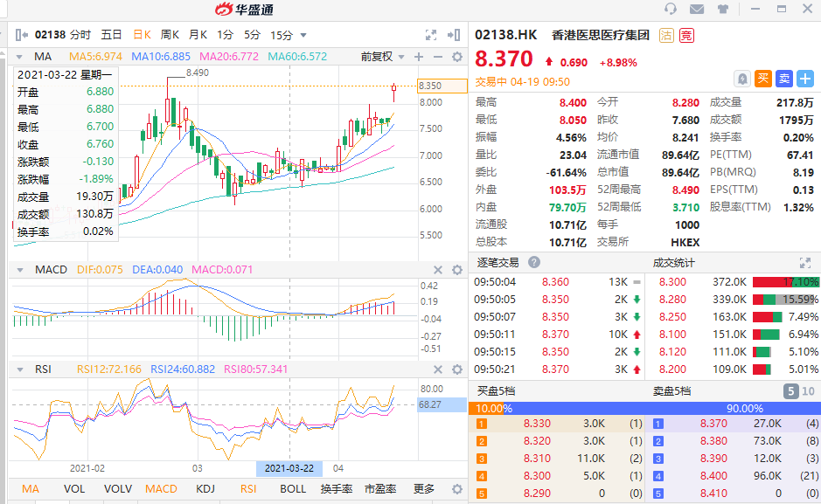
Task: Open MA indicator settings gear
Action: pyautogui.click(x=457, y=57)
